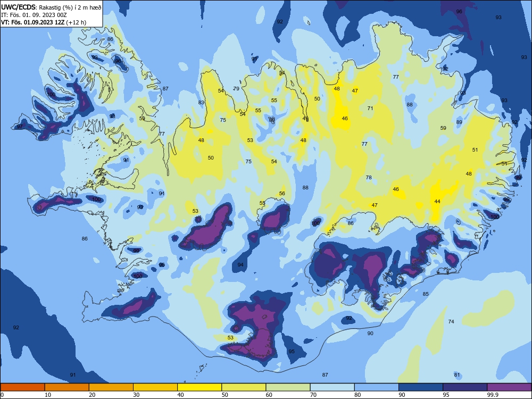Viewport: 532px width, 399px height.
Task: Click the 30–40 amber legend swatch
Action: tap(155, 387)
